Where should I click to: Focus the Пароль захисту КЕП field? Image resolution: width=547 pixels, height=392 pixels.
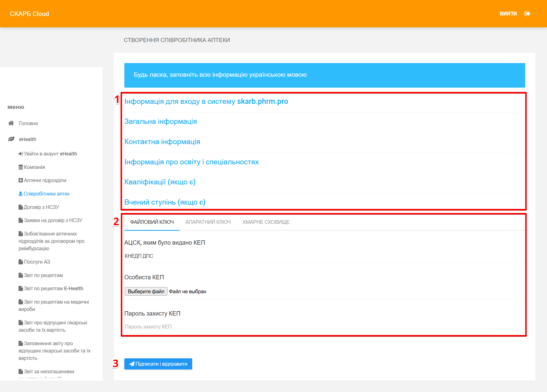(x=324, y=327)
